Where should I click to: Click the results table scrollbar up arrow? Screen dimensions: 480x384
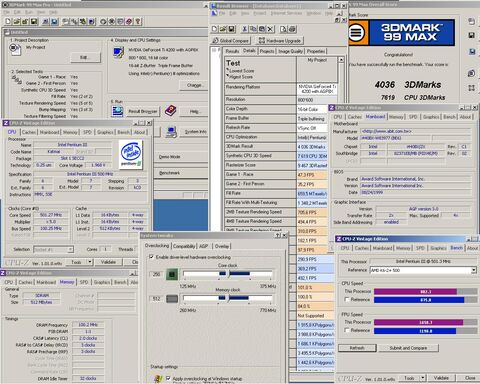pyautogui.click(x=341, y=60)
